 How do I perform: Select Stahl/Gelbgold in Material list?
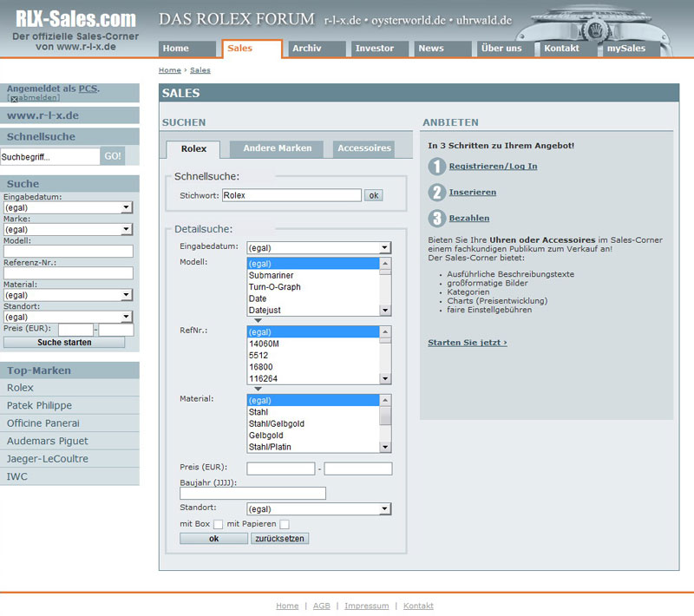(313, 423)
